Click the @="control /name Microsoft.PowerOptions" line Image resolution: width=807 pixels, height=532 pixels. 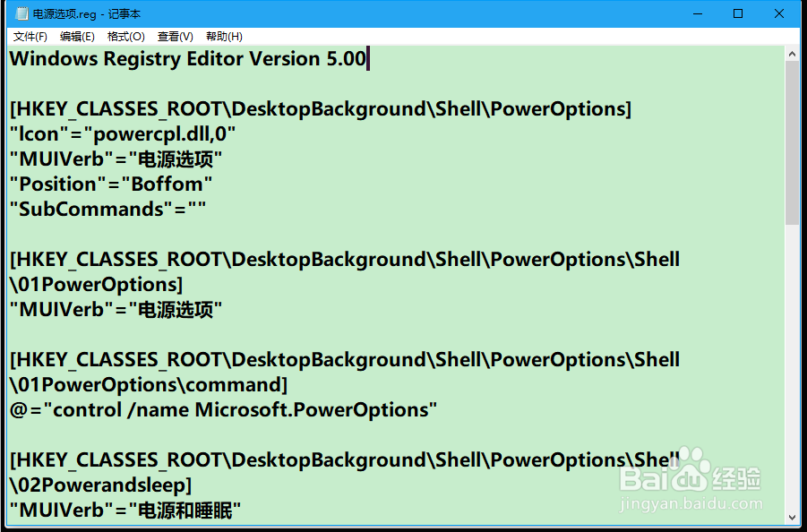click(223, 410)
